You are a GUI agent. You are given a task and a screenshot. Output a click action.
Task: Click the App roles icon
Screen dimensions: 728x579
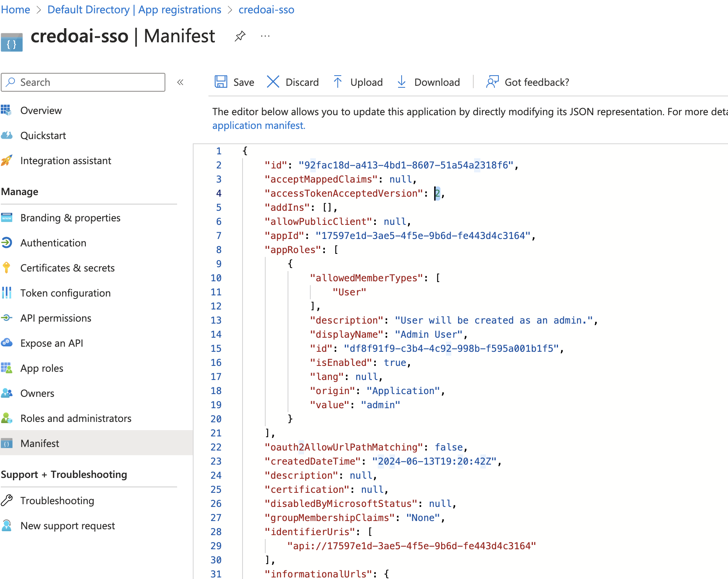[7, 368]
